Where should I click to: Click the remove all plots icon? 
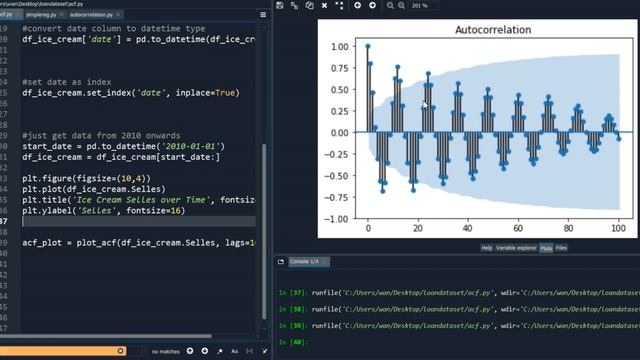[339, 5]
